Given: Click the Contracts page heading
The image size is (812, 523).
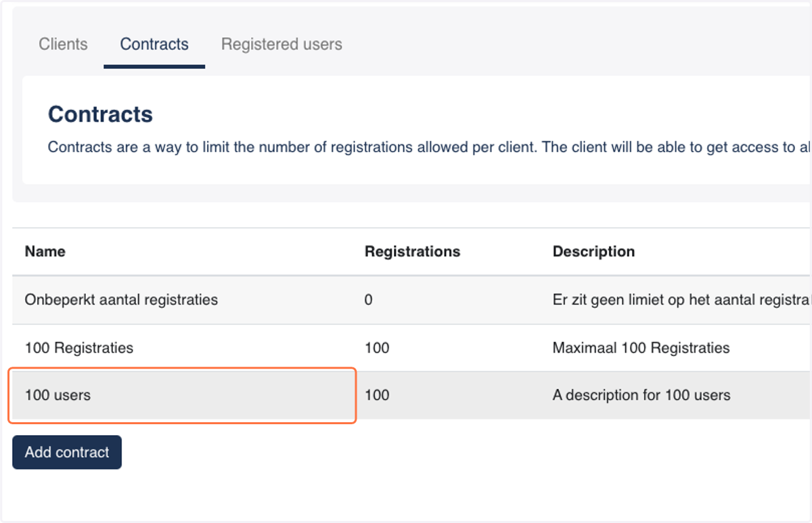Looking at the screenshot, I should (x=100, y=114).
